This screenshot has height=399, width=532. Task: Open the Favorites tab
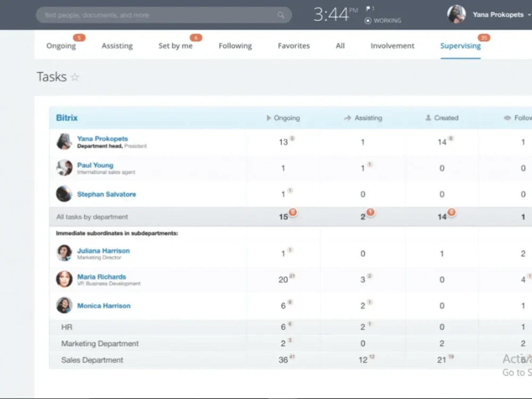point(293,46)
